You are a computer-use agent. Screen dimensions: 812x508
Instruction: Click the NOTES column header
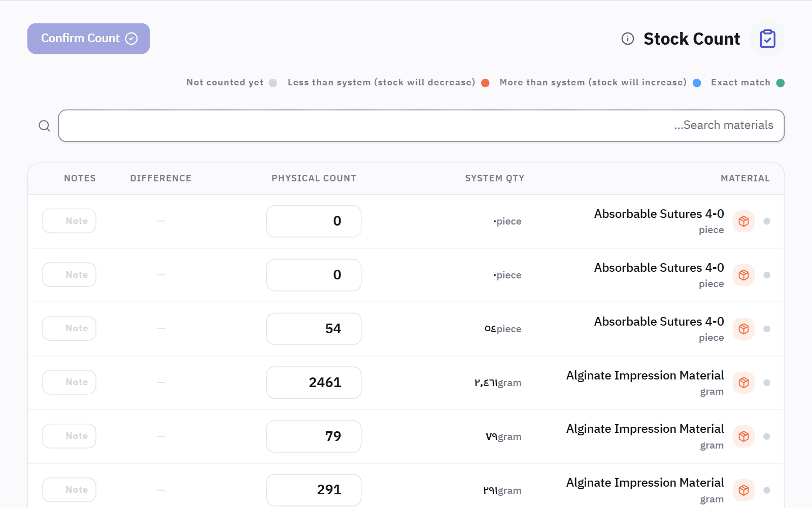tap(80, 178)
